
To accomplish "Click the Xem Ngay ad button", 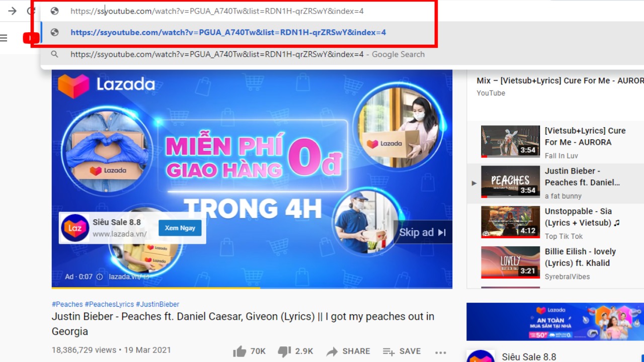I will point(180,228).
